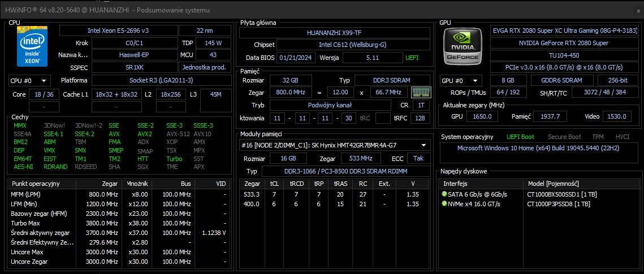
Task: Click the 32 GB memory size field
Action: pyautogui.click(x=291, y=80)
